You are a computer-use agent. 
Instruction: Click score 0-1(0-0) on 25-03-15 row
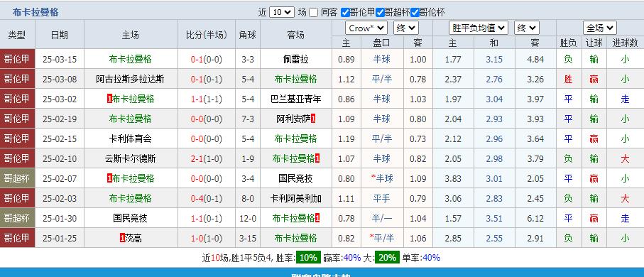point(206,59)
